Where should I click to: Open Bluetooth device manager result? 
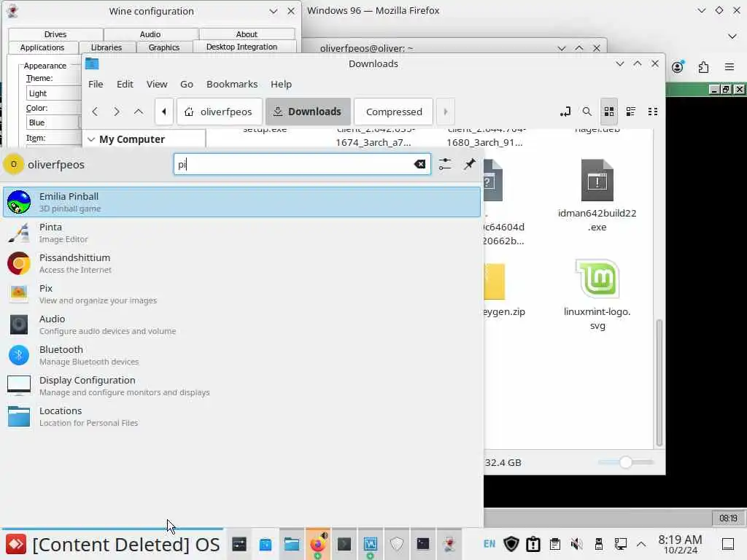[241, 355]
